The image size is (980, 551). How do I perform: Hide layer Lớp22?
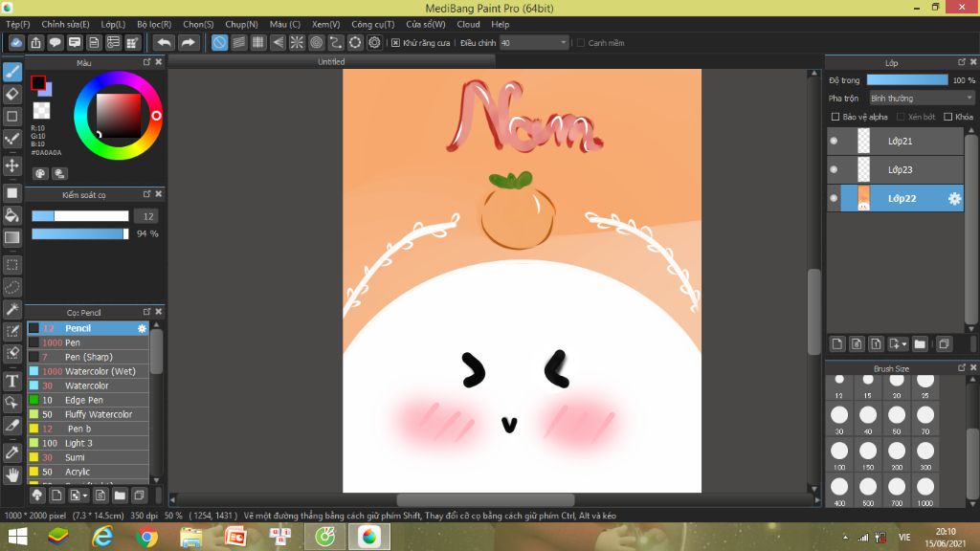click(x=834, y=198)
